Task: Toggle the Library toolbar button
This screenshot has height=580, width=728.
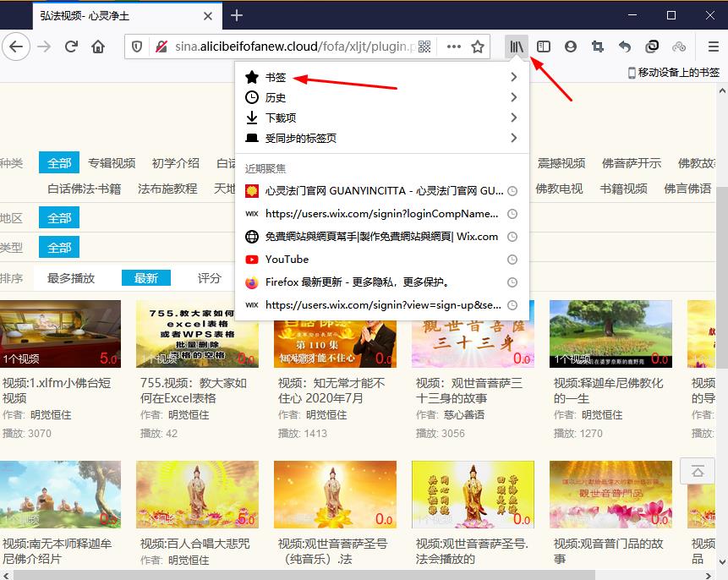Action: (517, 47)
